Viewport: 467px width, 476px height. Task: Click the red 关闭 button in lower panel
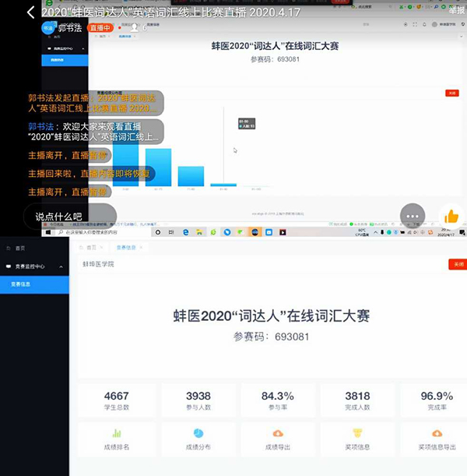point(457,264)
